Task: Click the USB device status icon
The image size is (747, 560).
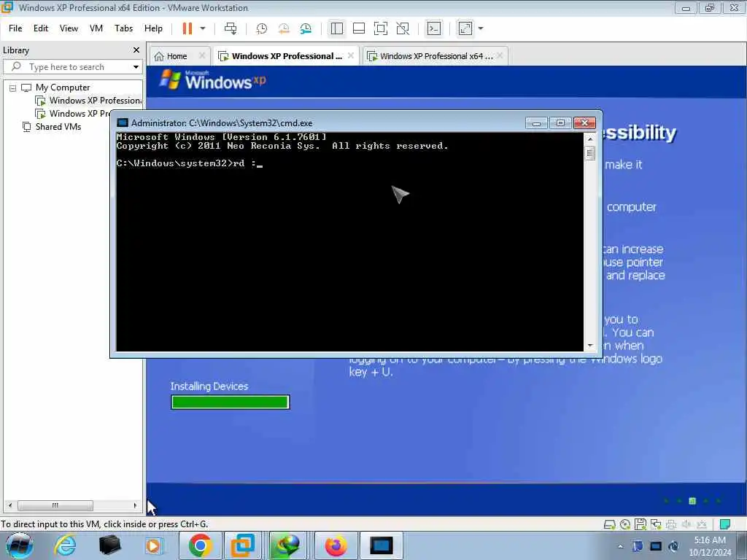Action: click(x=702, y=525)
